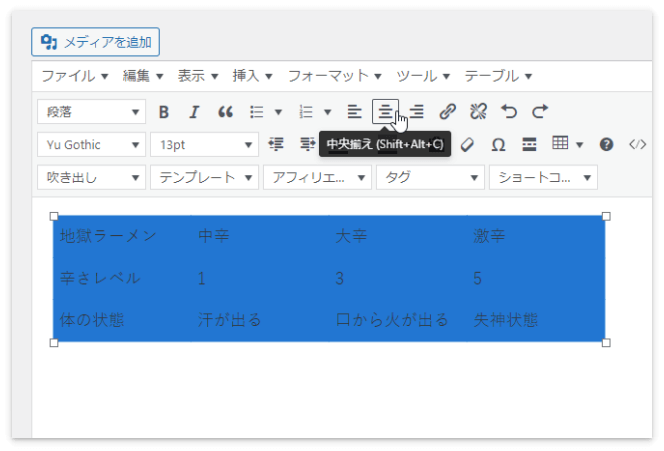Insert a blockquote with the quote icon

point(225,112)
